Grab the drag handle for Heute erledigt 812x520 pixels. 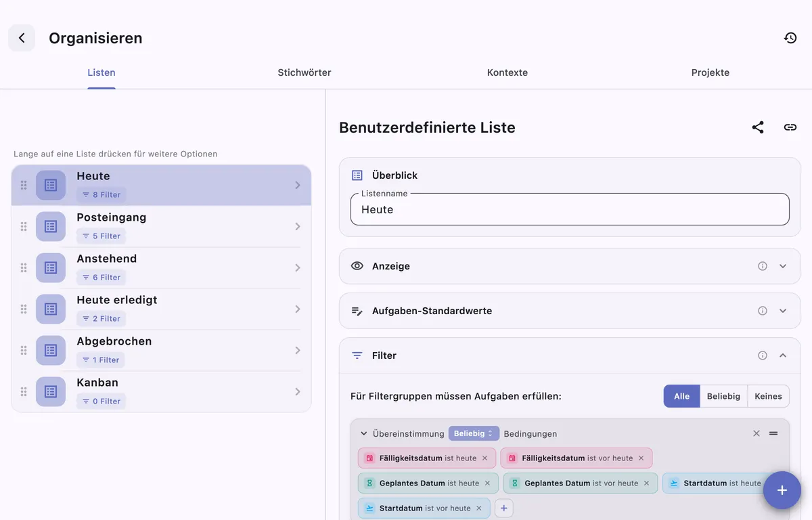[24, 309]
